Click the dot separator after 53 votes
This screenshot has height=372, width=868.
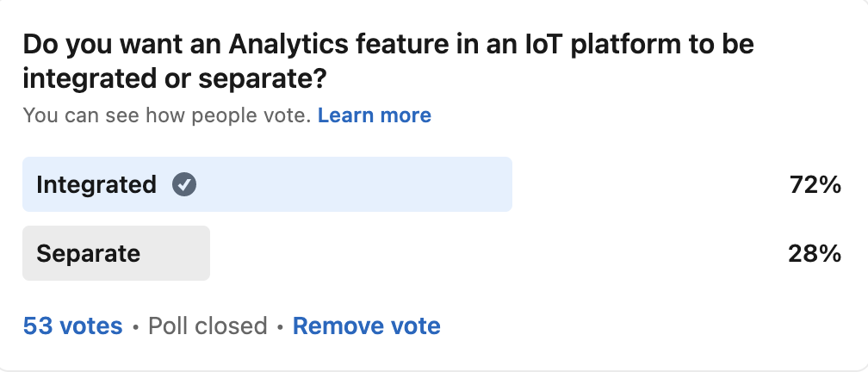click(x=135, y=327)
